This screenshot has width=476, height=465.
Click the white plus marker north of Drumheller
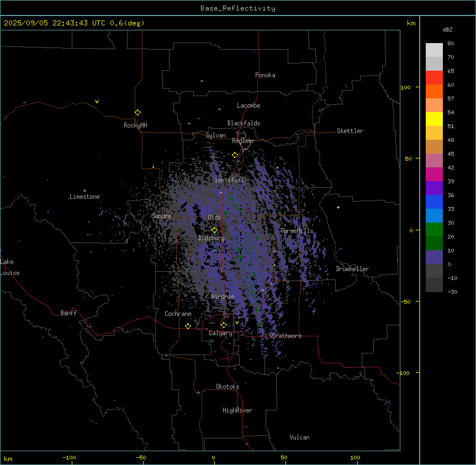(x=338, y=207)
